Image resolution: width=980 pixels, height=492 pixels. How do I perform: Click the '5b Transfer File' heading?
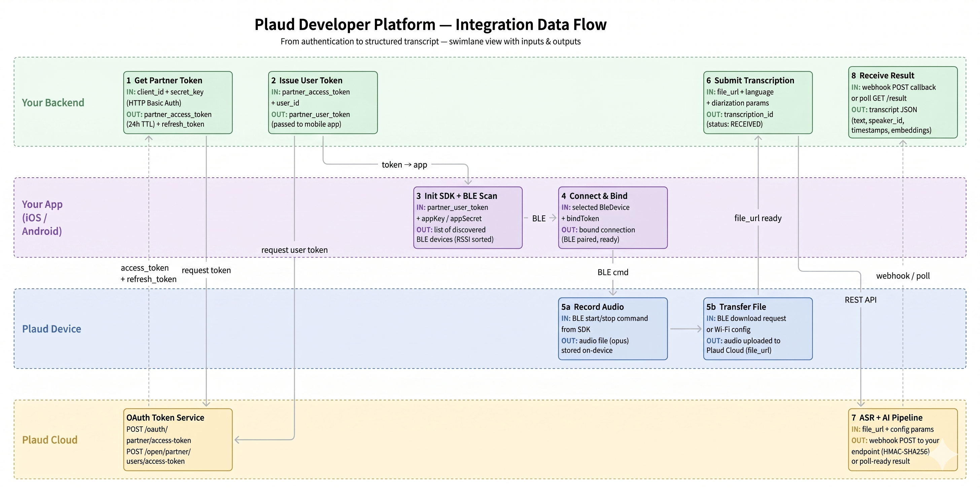[736, 307]
